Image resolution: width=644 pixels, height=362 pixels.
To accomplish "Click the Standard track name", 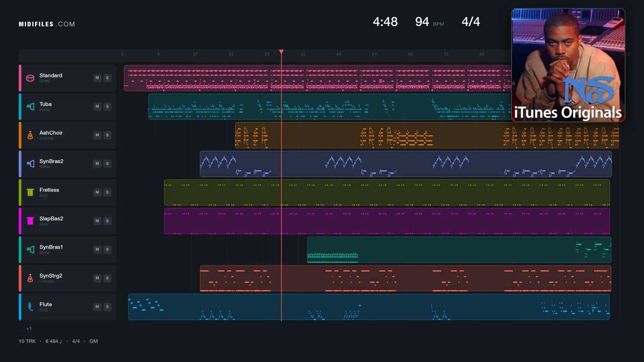I will tap(51, 75).
